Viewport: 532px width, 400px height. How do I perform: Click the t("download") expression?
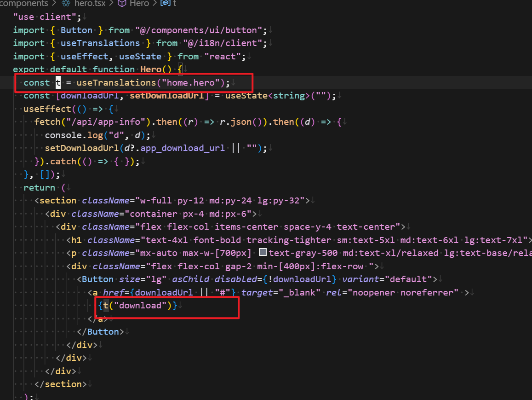[137, 306]
